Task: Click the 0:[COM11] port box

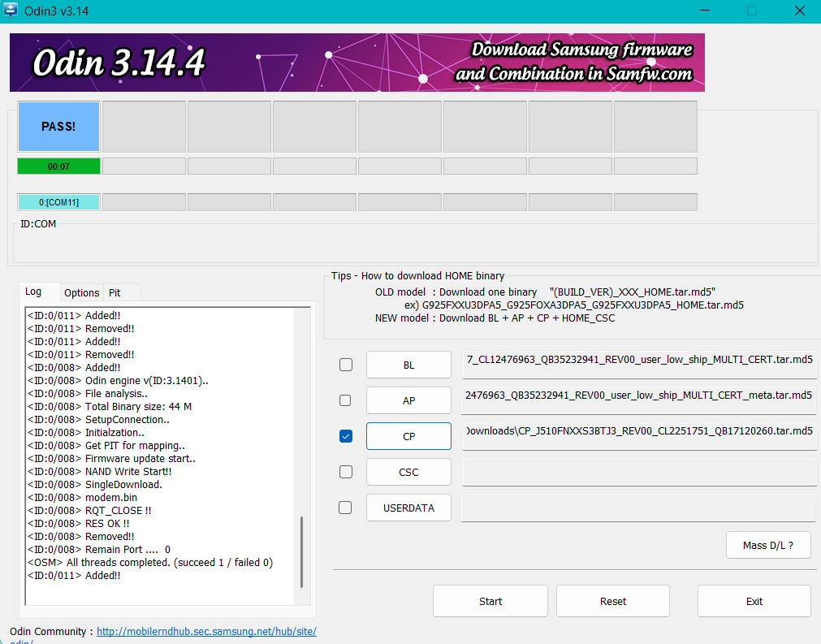Action: (58, 202)
